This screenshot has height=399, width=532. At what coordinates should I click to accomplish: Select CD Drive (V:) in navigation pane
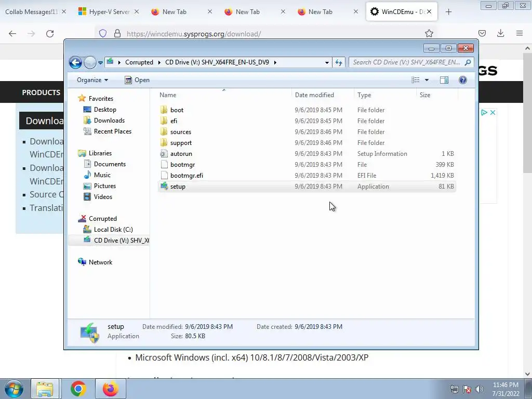tap(121, 241)
